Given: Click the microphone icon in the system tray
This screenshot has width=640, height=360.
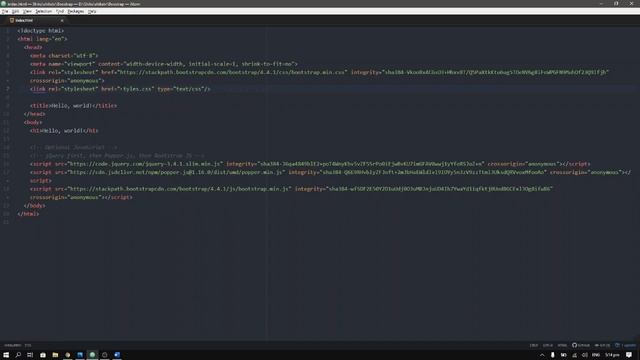Looking at the screenshot, I should (x=552, y=355).
